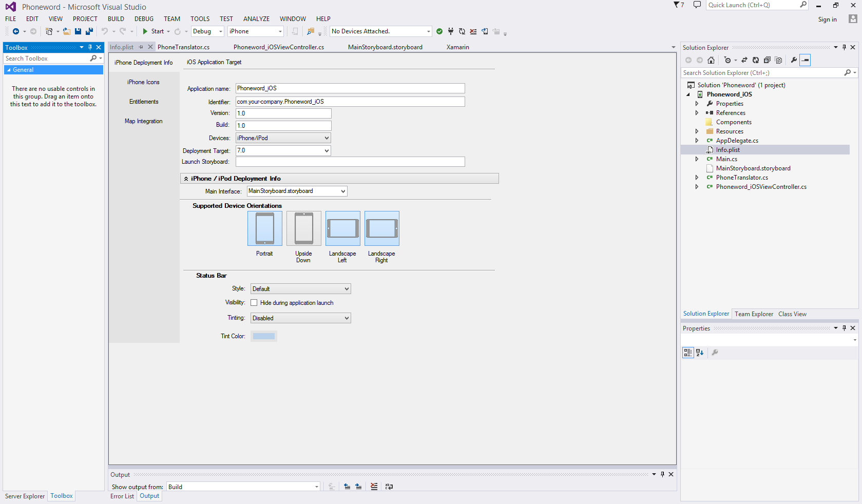
Task: Click the Save All toolbar icon
Action: point(89,31)
